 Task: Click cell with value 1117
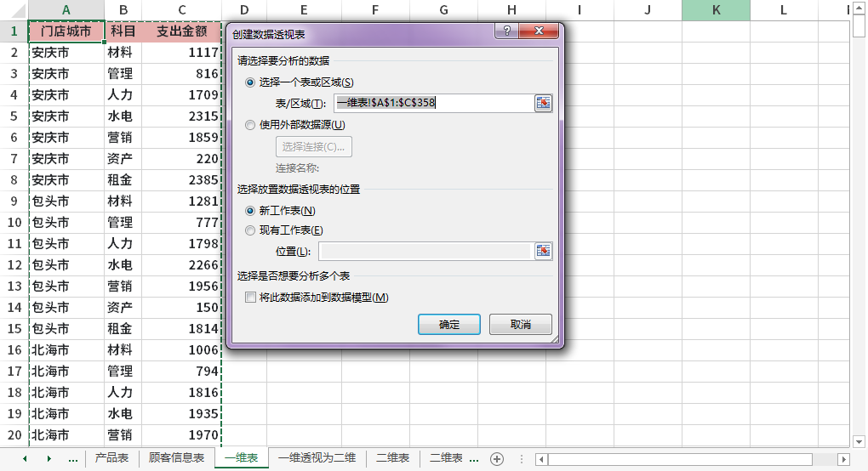tap(181, 53)
